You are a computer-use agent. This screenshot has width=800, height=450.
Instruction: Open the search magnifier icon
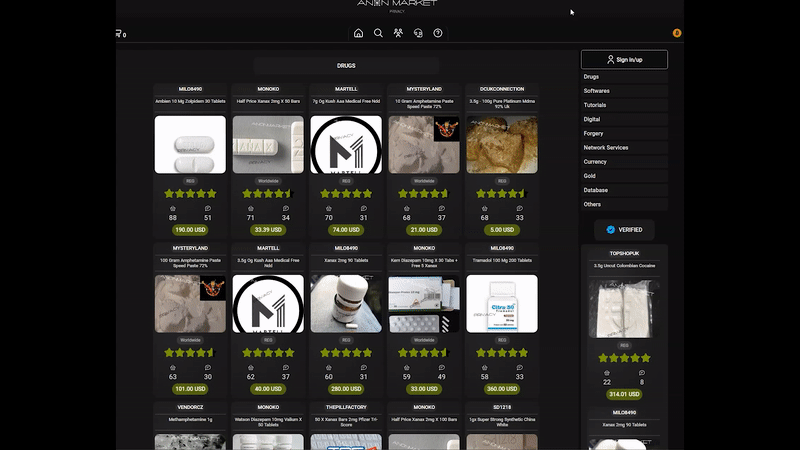pyautogui.click(x=378, y=33)
